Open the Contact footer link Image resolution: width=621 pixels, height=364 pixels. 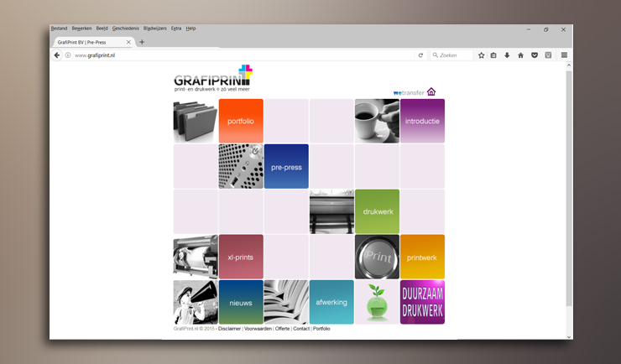coord(301,329)
